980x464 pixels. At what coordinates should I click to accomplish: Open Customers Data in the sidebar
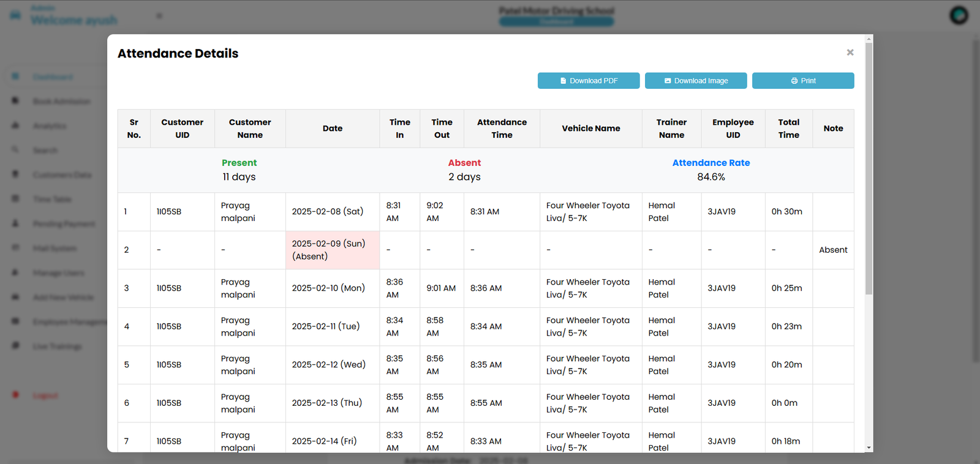pyautogui.click(x=62, y=174)
